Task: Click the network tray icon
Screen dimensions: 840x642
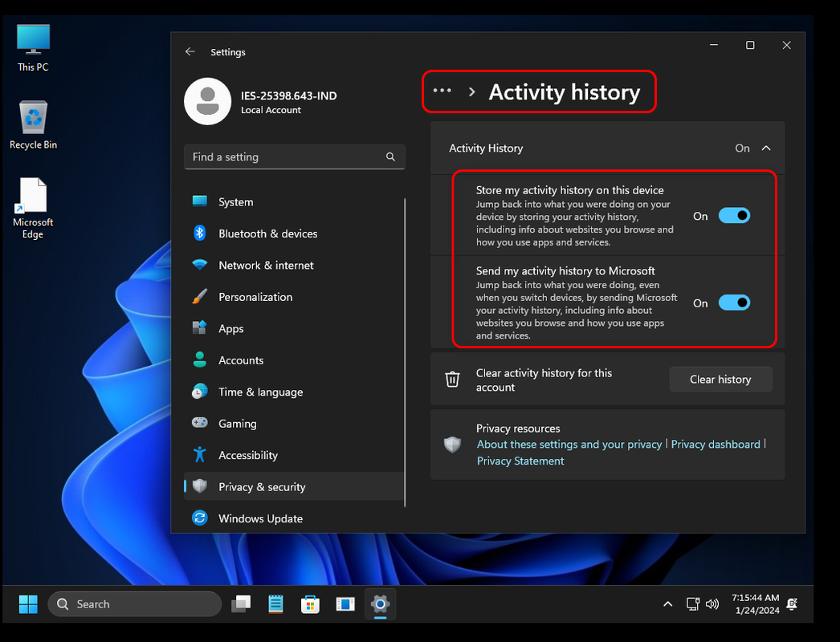Action: pyautogui.click(x=693, y=604)
